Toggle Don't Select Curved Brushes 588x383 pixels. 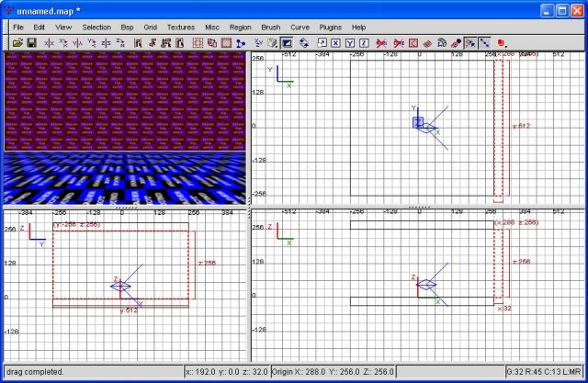(x=399, y=43)
